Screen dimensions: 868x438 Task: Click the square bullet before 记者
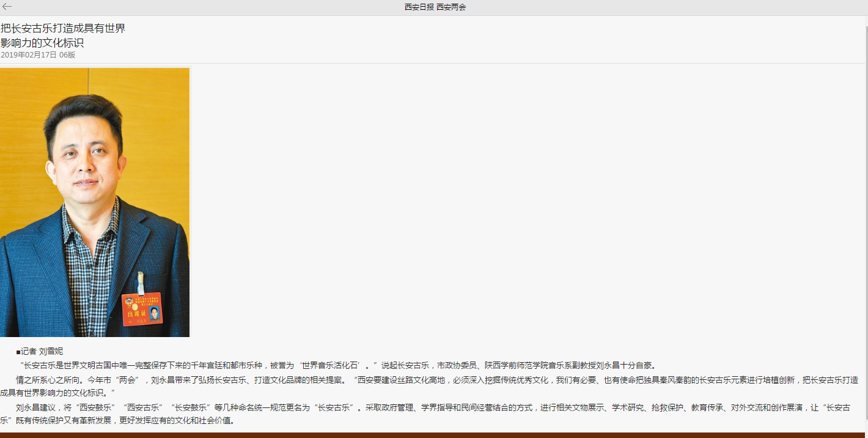(x=18, y=352)
